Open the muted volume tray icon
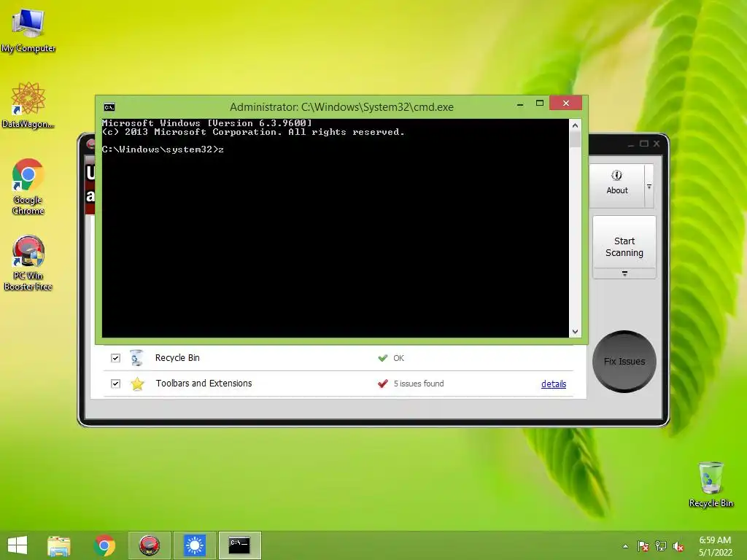Screen dimensions: 747x560 pos(678,547)
